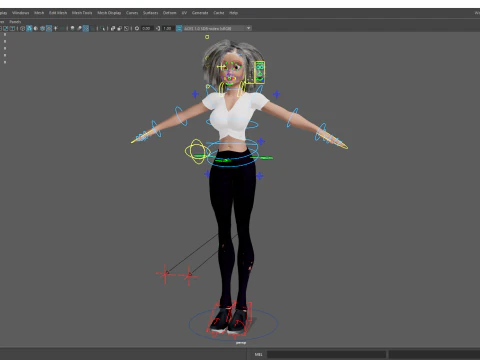This screenshot has height=360, width=480.
Task: Open the Curves menu
Action: coord(132,13)
